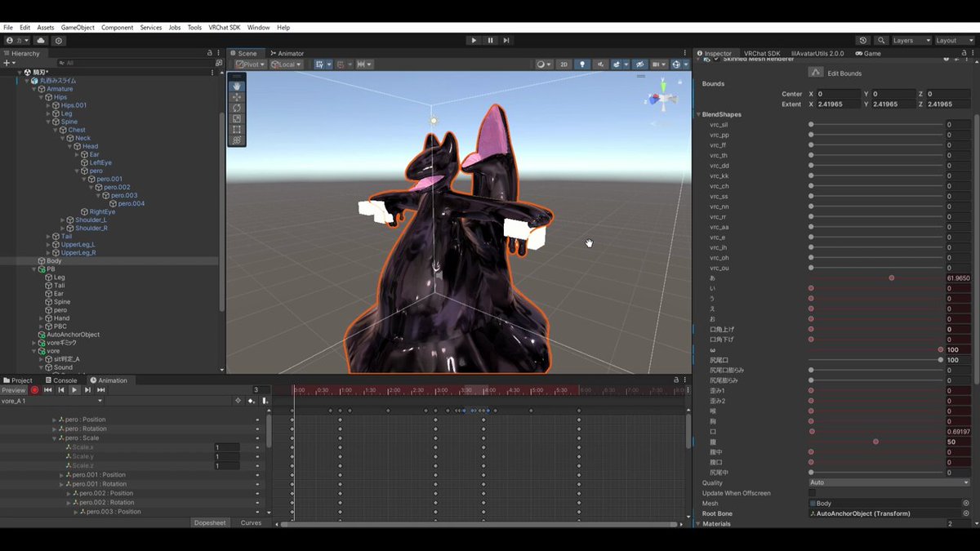Screen dimensions: 980x551
Task: Go to first keyframe in Animation
Action: click(48, 390)
